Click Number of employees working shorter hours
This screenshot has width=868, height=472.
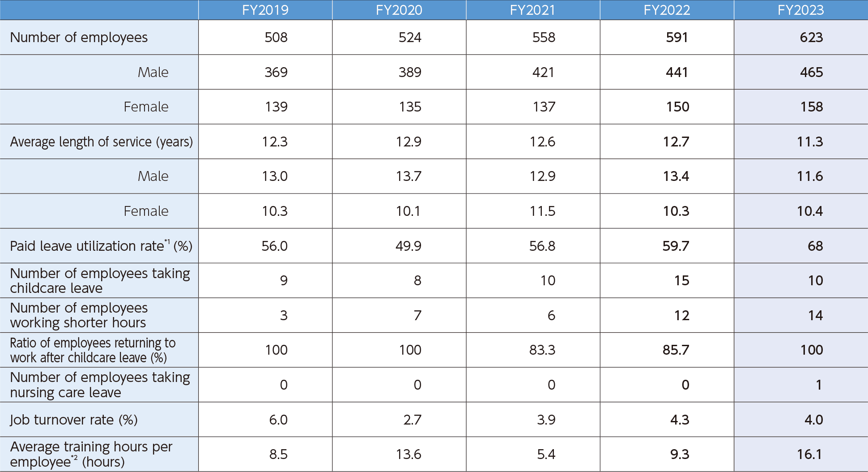(79, 315)
